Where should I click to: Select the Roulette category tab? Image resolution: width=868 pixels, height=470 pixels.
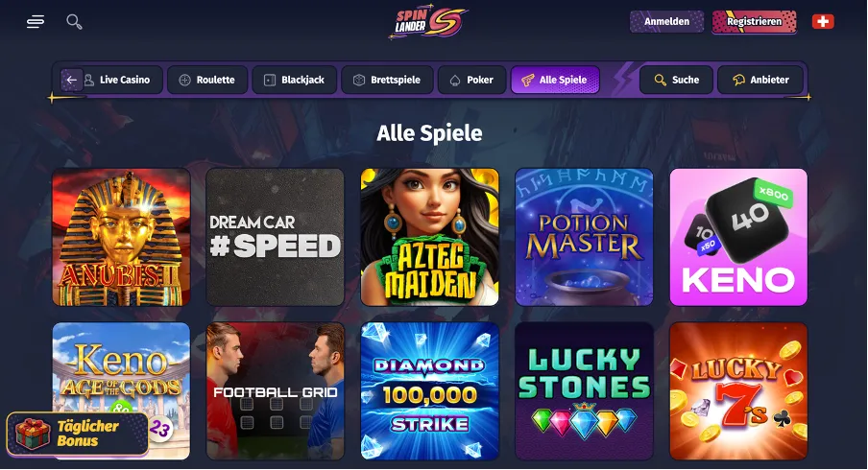(207, 80)
